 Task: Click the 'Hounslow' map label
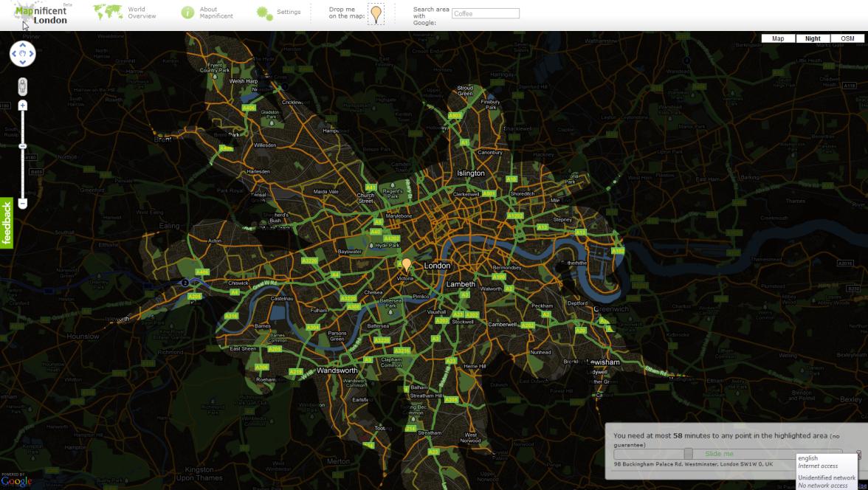(x=83, y=336)
